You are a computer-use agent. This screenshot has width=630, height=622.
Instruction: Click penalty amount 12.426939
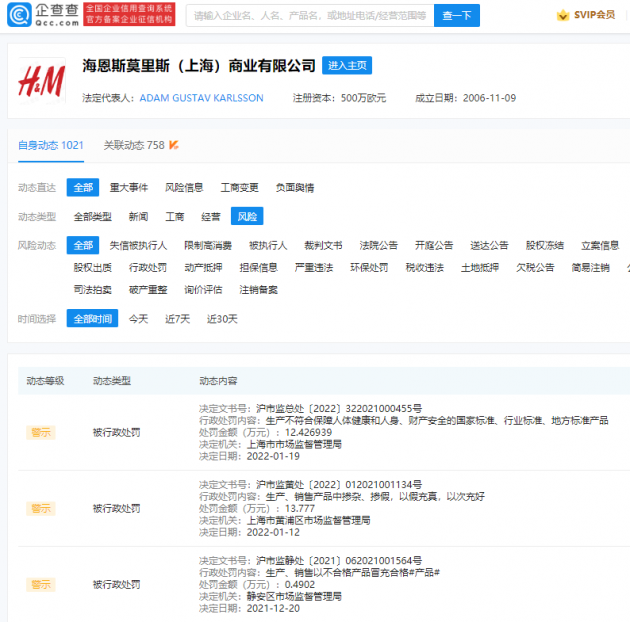point(308,433)
